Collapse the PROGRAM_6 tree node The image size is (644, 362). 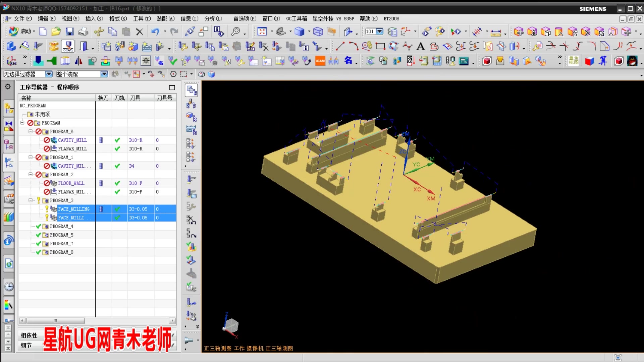click(x=31, y=131)
